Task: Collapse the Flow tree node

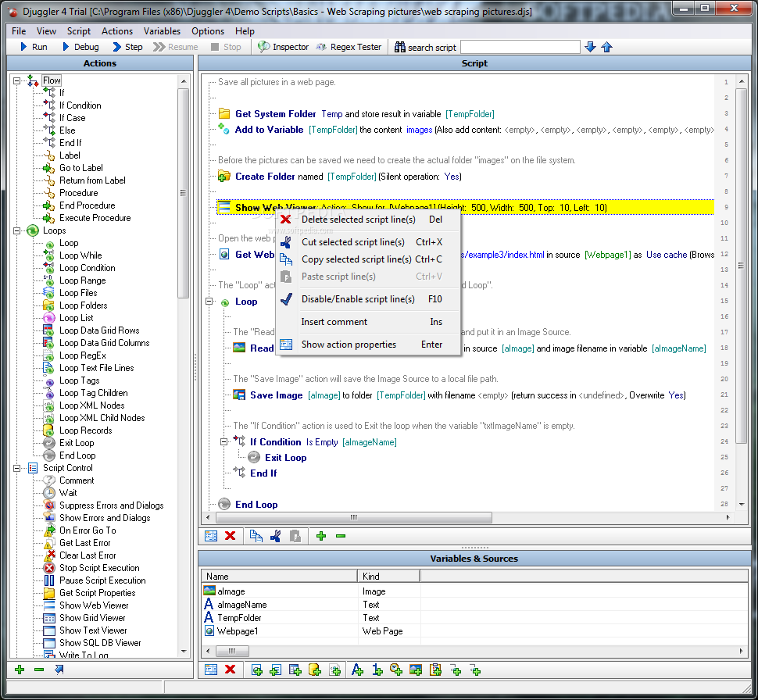Action: coord(17,80)
